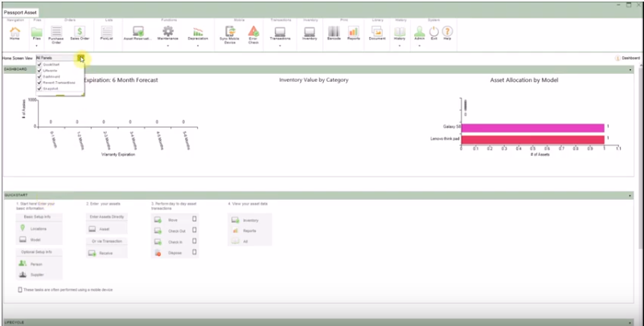Click the Maintenance gear icon

[168, 33]
